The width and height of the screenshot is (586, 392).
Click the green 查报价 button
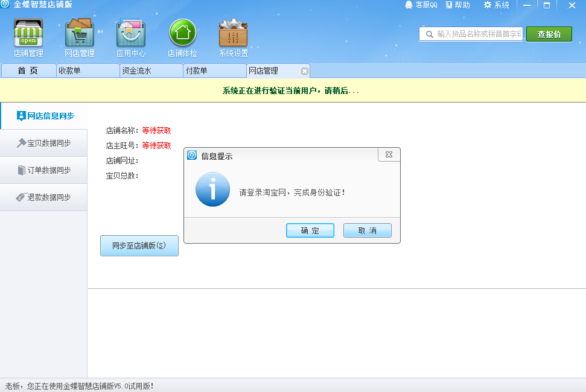pos(549,34)
